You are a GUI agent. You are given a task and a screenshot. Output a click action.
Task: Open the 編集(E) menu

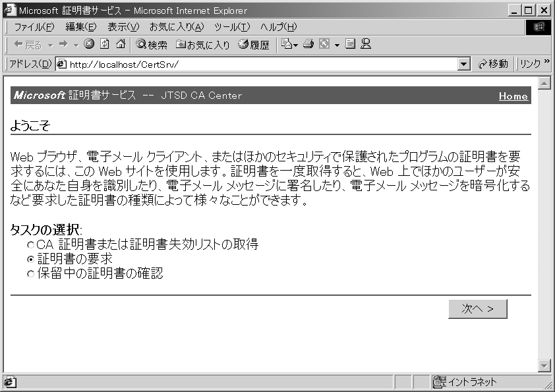tap(80, 27)
